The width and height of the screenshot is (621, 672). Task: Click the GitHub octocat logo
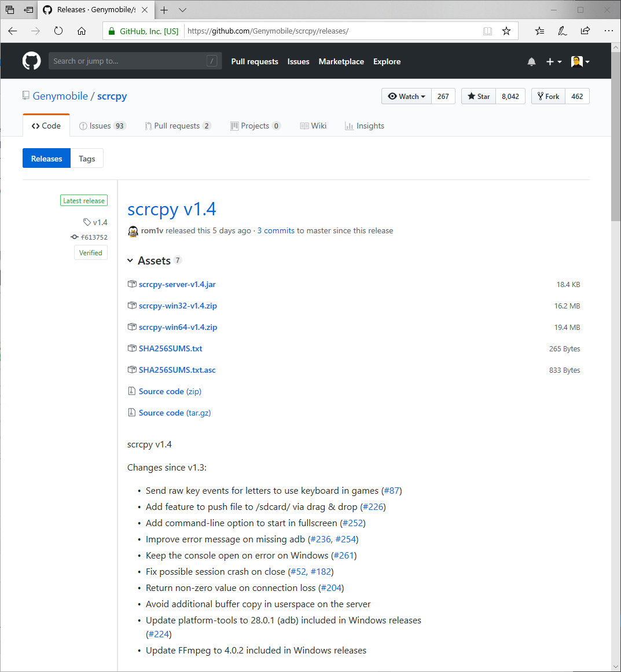(31, 61)
